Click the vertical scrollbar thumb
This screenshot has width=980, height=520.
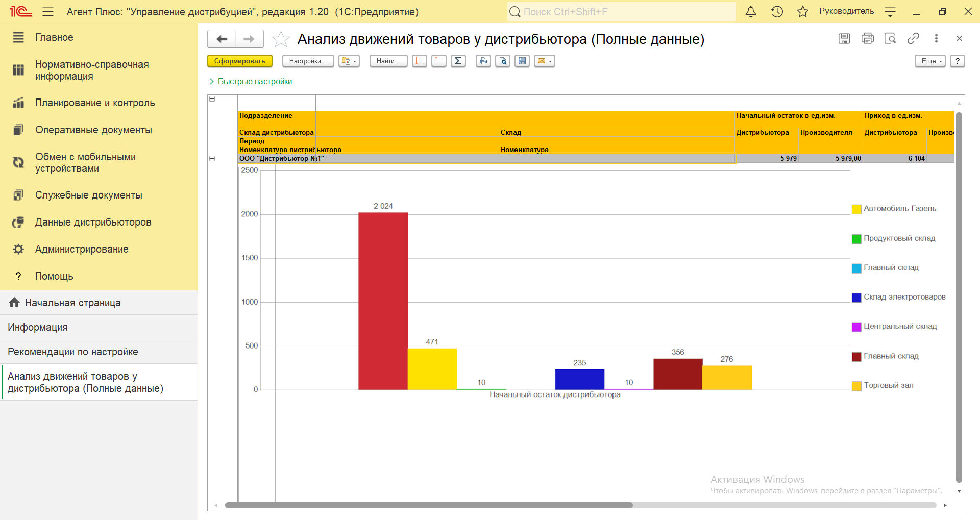[959, 298]
